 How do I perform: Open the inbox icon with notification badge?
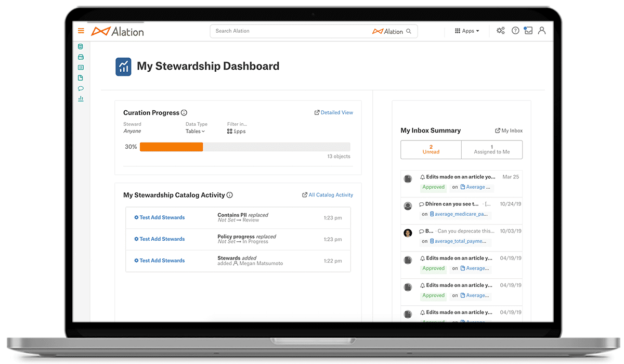click(528, 31)
